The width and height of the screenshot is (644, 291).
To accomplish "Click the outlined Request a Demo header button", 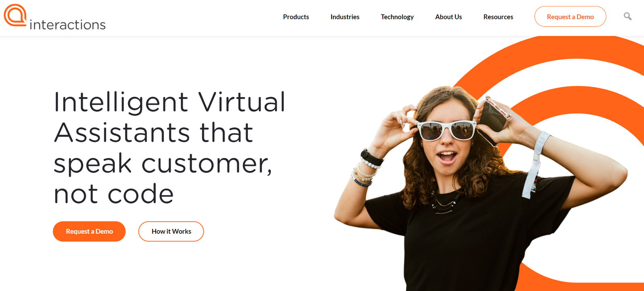I will 570,17.
